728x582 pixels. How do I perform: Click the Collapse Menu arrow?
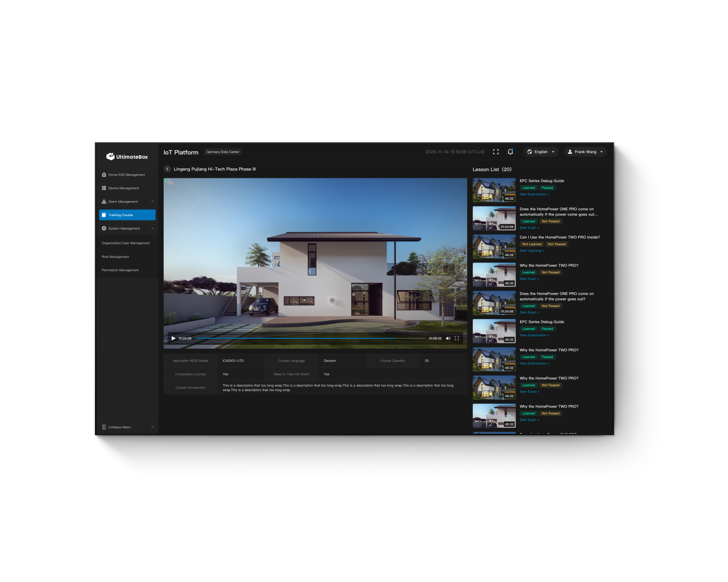(152, 427)
